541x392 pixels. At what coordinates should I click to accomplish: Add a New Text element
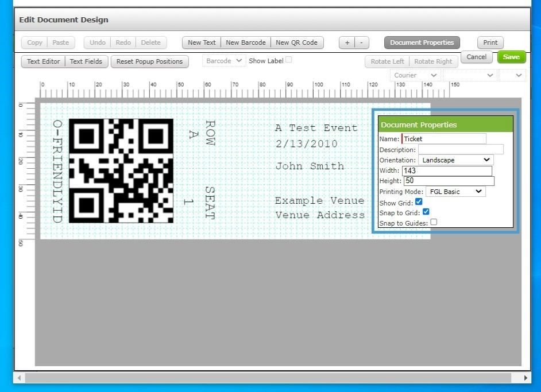(x=202, y=42)
